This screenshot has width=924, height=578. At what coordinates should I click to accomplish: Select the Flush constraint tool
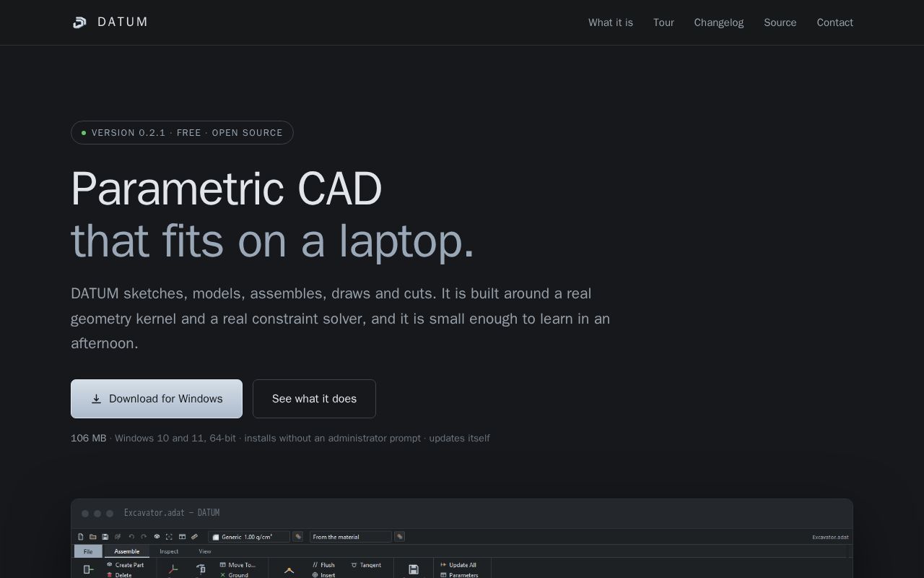click(323, 565)
